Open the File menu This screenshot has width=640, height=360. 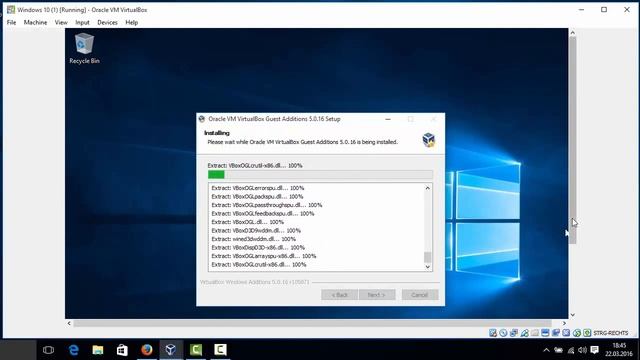tap(11, 22)
